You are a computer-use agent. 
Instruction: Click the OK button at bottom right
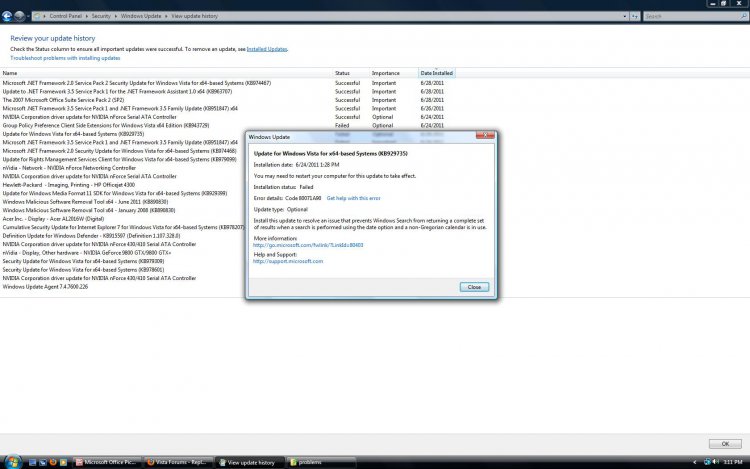click(725, 444)
